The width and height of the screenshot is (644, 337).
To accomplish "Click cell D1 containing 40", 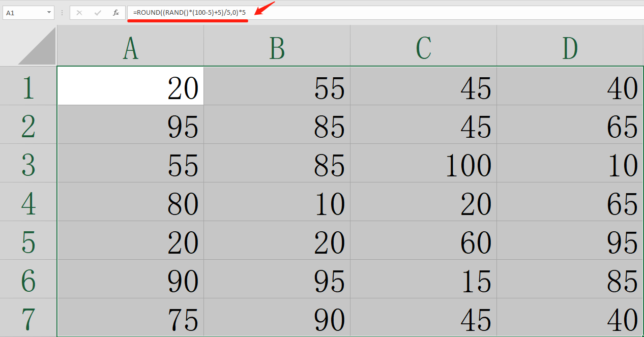I will [570, 86].
